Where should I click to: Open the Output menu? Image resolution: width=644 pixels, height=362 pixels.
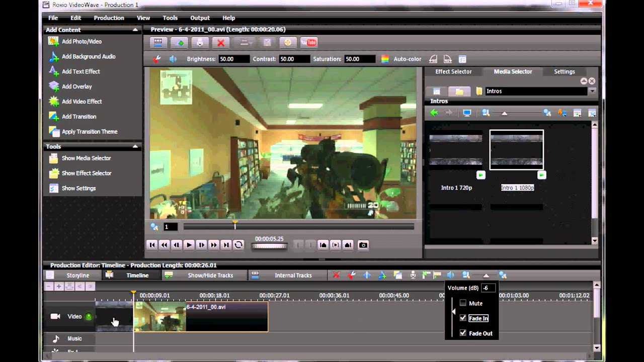[200, 18]
